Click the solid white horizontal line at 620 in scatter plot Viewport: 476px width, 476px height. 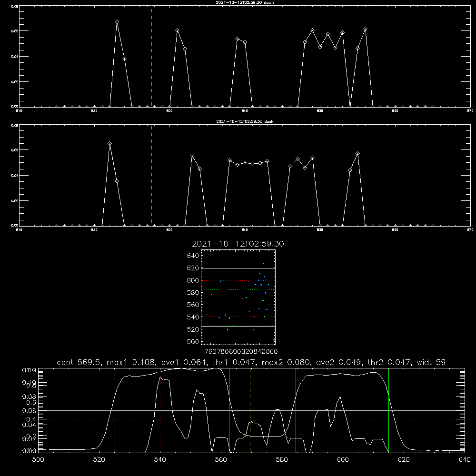(x=238, y=268)
